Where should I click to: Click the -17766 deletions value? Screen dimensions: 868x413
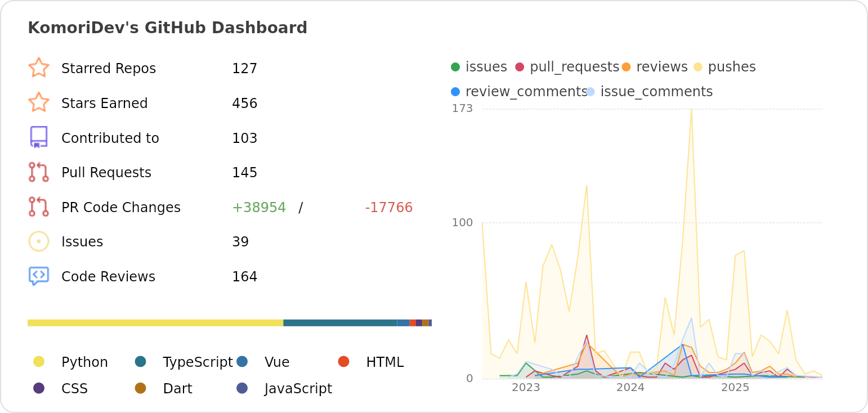point(389,206)
